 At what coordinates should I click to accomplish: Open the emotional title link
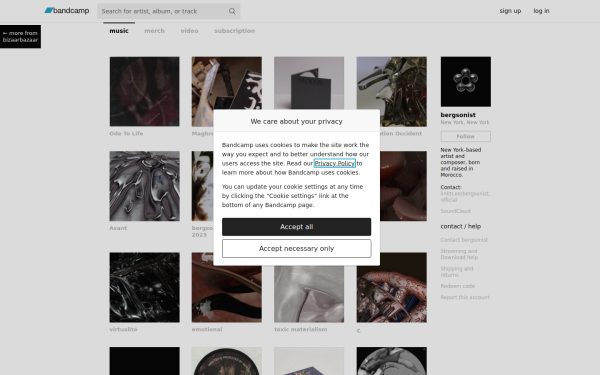(x=207, y=329)
